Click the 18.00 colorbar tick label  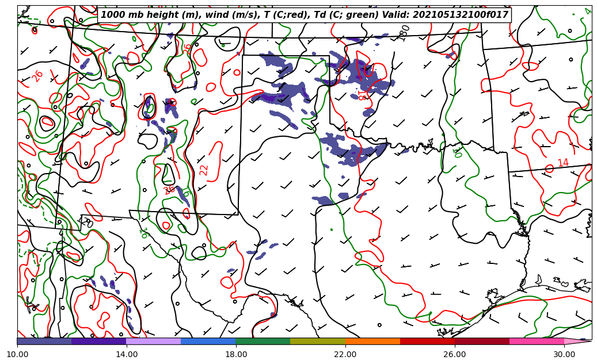tap(235, 354)
